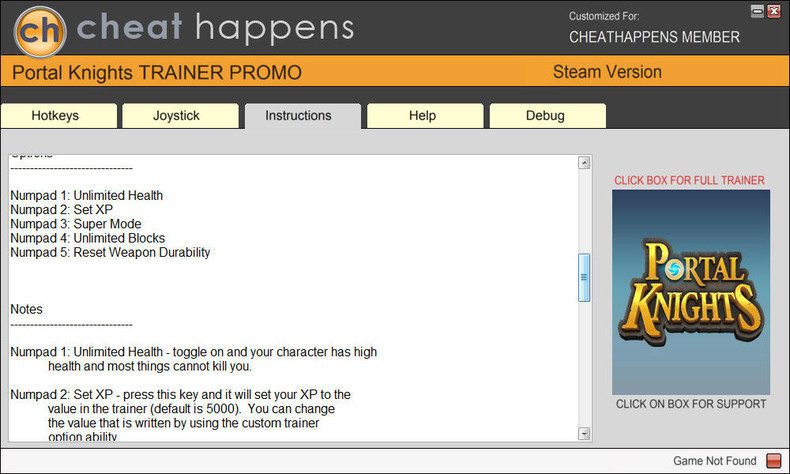Click the 'Numpad 4: Unlimited Blocks' line
The height and width of the screenshot is (474, 790).
88,238
